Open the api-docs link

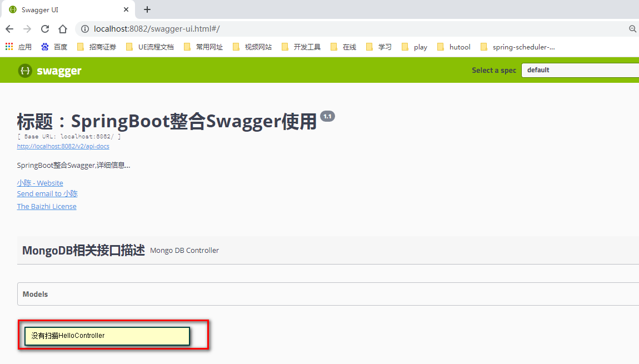[x=63, y=146]
